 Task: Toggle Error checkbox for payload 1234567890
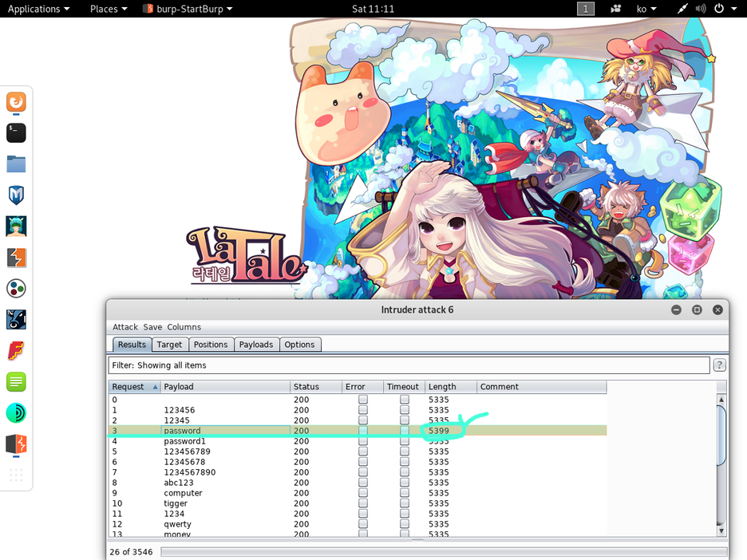(x=363, y=472)
